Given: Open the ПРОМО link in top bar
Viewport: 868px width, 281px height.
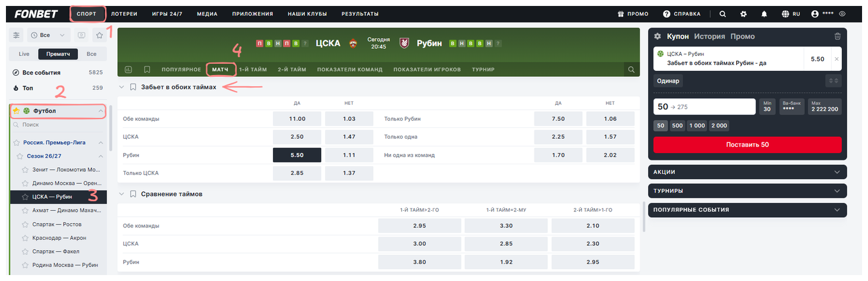Looking at the screenshot, I should (633, 14).
